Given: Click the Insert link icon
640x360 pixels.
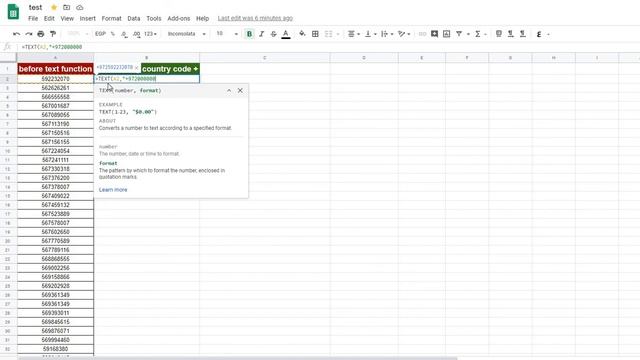Looking at the screenshot, I should (422, 34).
